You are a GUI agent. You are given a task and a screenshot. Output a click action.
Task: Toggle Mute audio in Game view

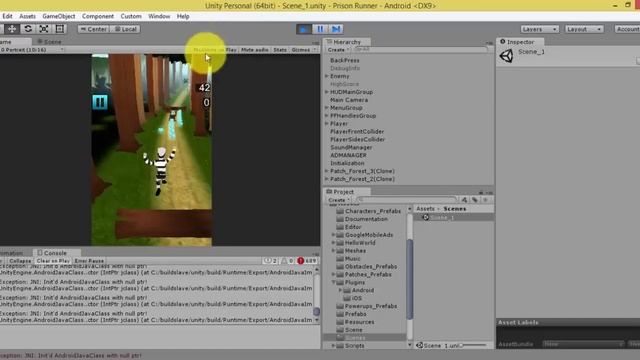(254, 50)
